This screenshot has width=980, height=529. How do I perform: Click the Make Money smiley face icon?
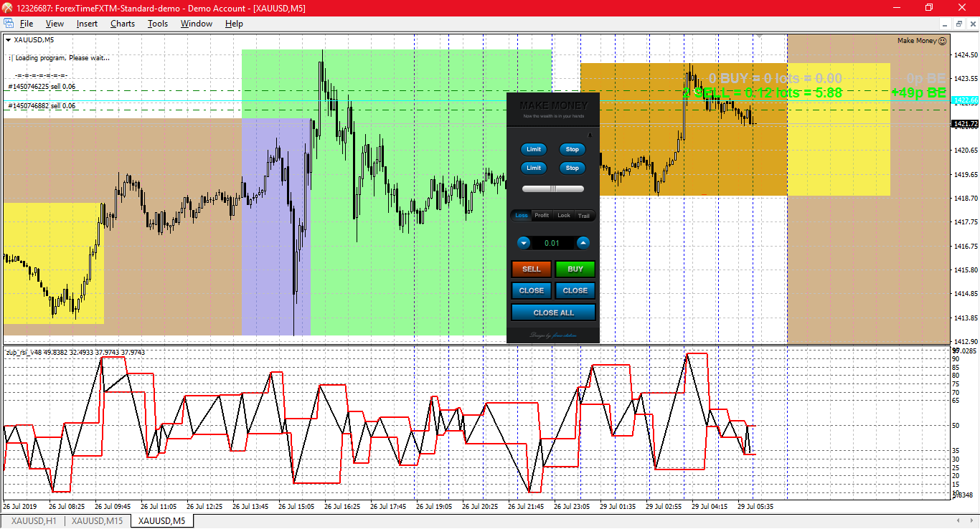pyautogui.click(x=943, y=41)
